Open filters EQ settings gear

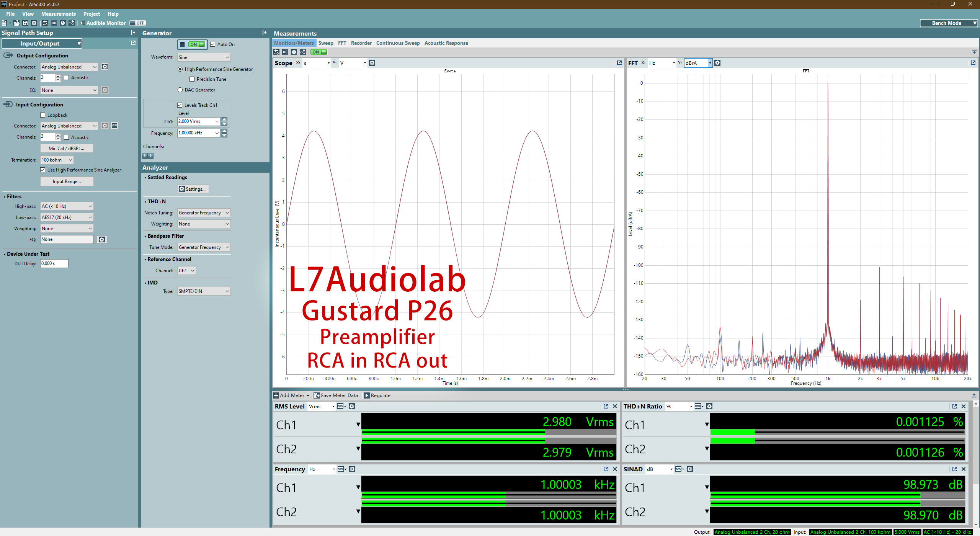coord(102,239)
